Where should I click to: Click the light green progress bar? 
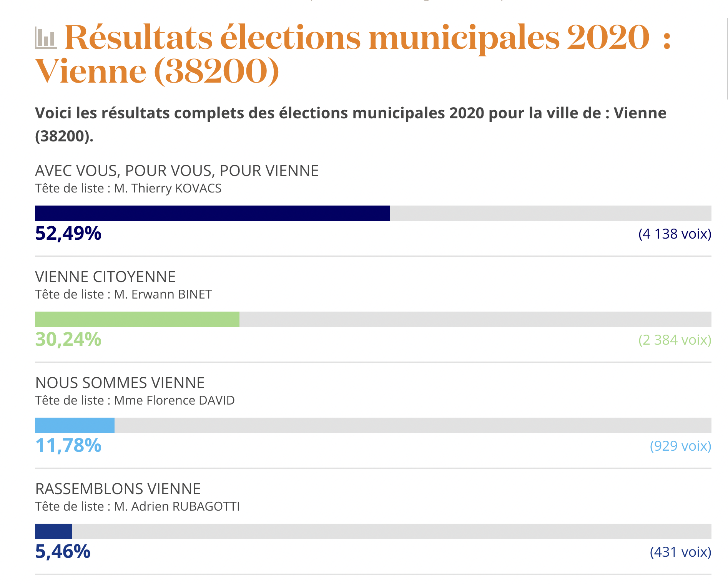tap(137, 319)
